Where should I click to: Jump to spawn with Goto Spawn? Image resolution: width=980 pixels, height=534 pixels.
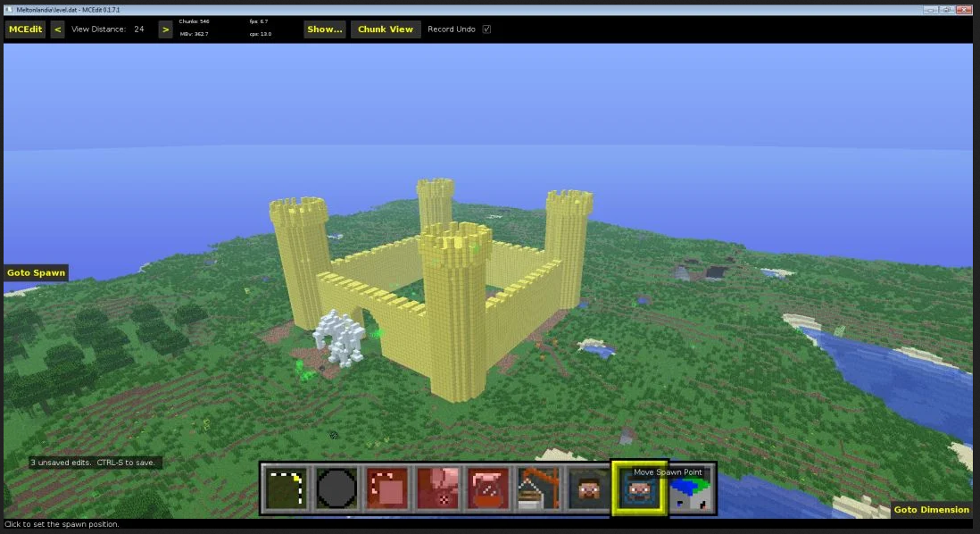coord(36,272)
